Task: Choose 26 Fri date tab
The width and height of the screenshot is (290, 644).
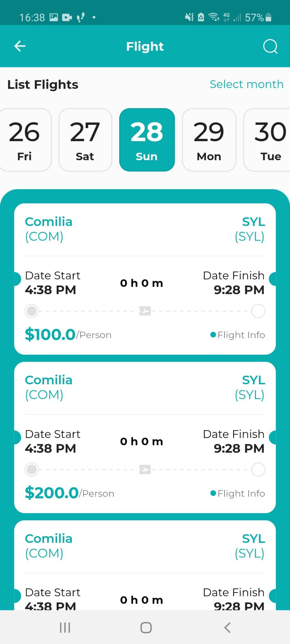Action: click(25, 140)
